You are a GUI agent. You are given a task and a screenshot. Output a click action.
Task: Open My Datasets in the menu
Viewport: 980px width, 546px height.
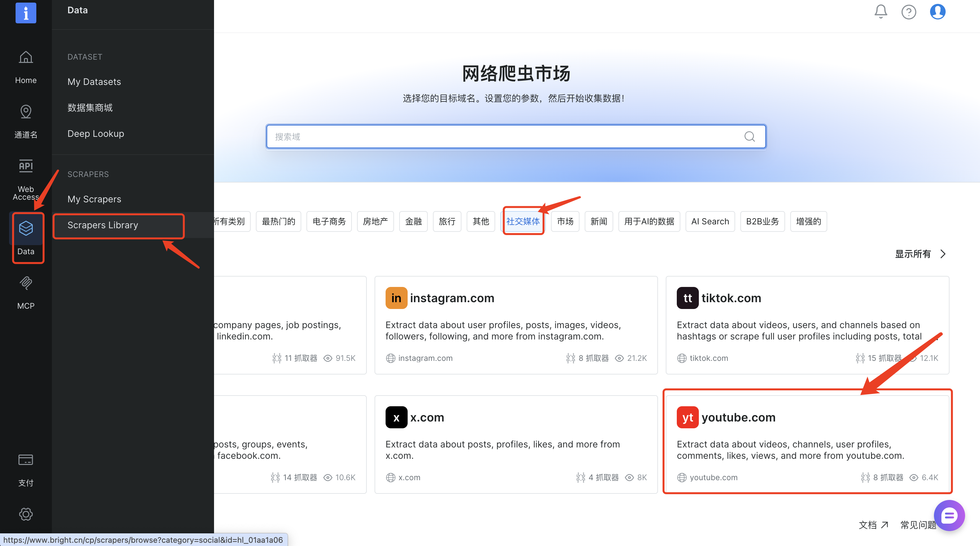tap(94, 82)
